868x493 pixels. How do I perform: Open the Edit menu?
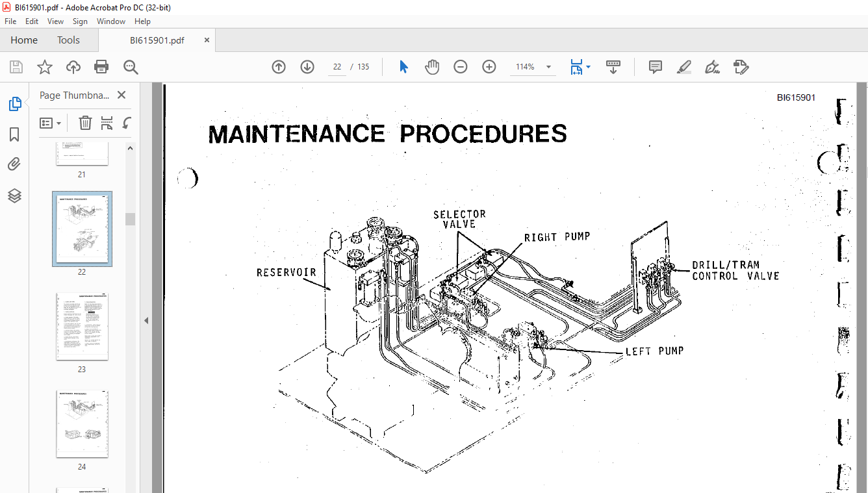pyautogui.click(x=32, y=21)
